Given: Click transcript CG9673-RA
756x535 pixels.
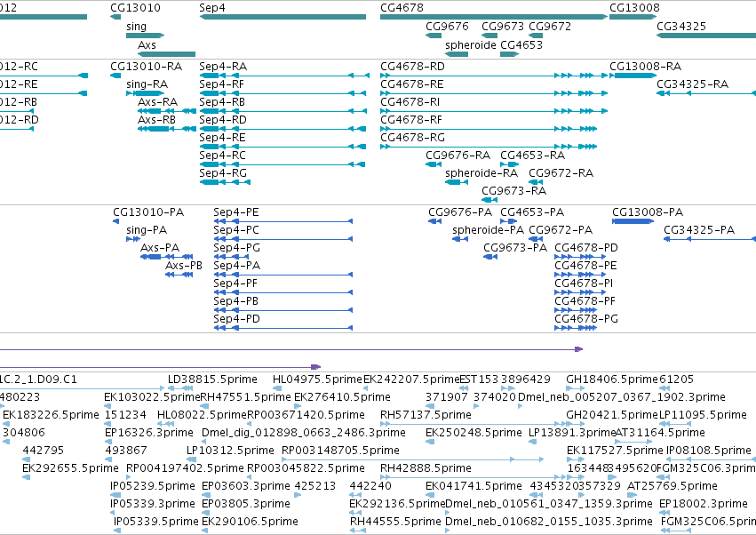Looking at the screenshot, I should [x=489, y=200].
